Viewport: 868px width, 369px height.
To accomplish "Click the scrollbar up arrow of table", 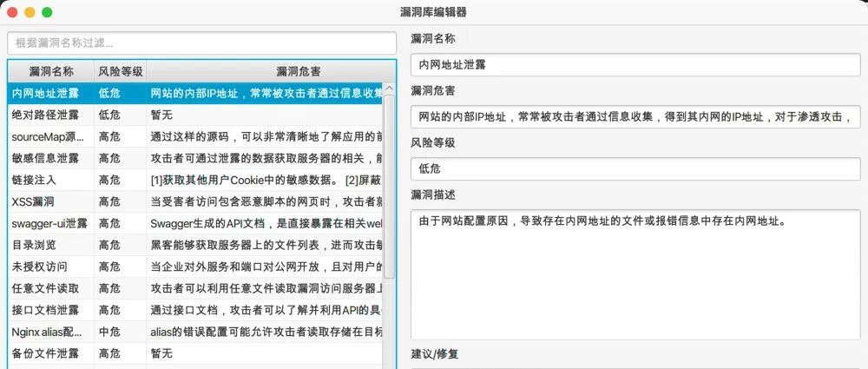I will click(389, 88).
